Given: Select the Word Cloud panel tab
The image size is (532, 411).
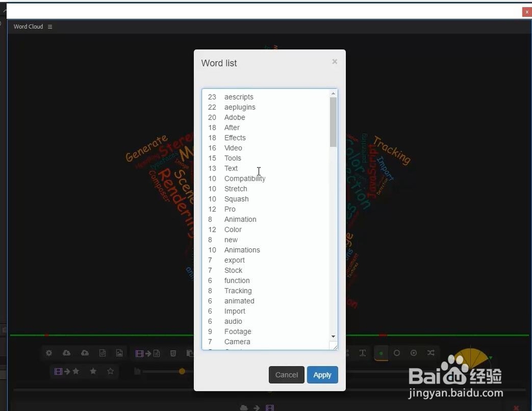Looking at the screenshot, I should (28, 27).
